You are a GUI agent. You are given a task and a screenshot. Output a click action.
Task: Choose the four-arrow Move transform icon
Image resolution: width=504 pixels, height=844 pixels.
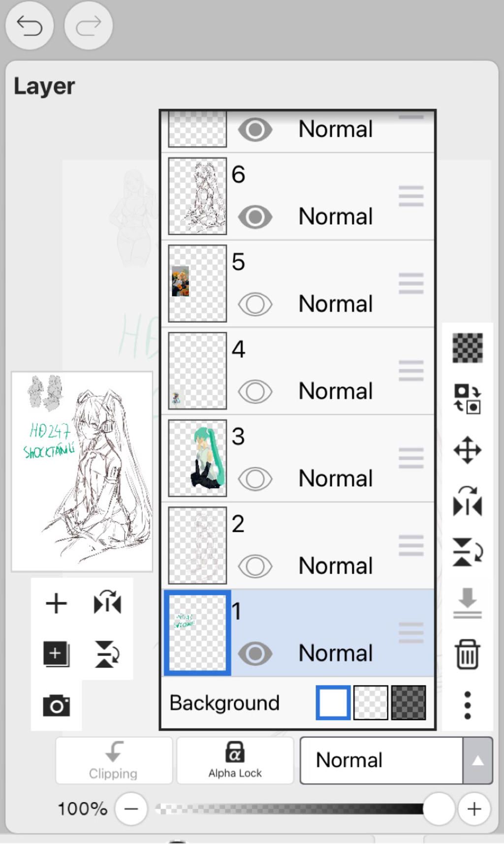pos(468,450)
